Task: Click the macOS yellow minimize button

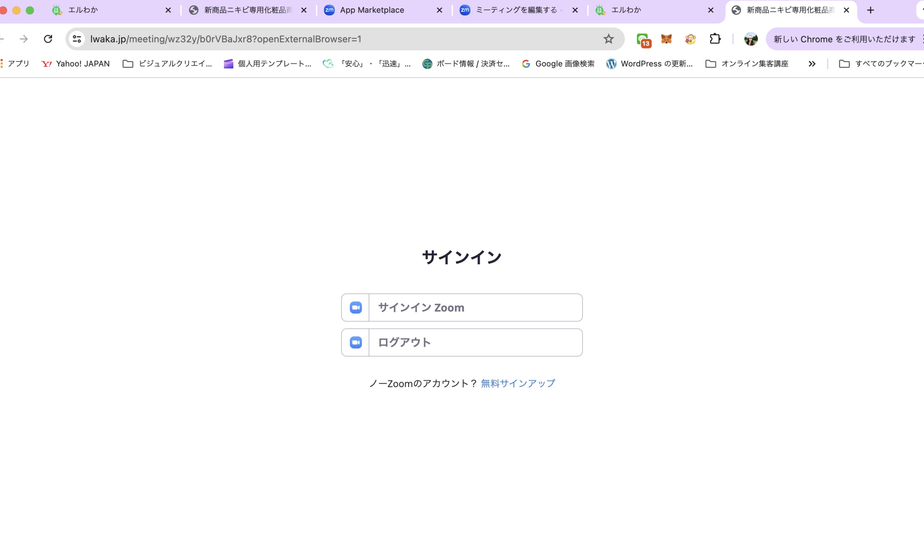Action: click(x=17, y=11)
